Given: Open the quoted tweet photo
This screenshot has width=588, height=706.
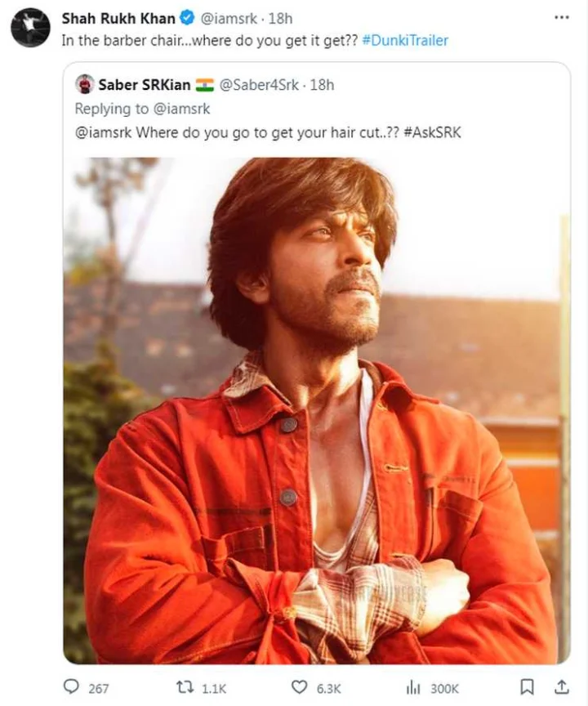Looking at the screenshot, I should pos(317,410).
